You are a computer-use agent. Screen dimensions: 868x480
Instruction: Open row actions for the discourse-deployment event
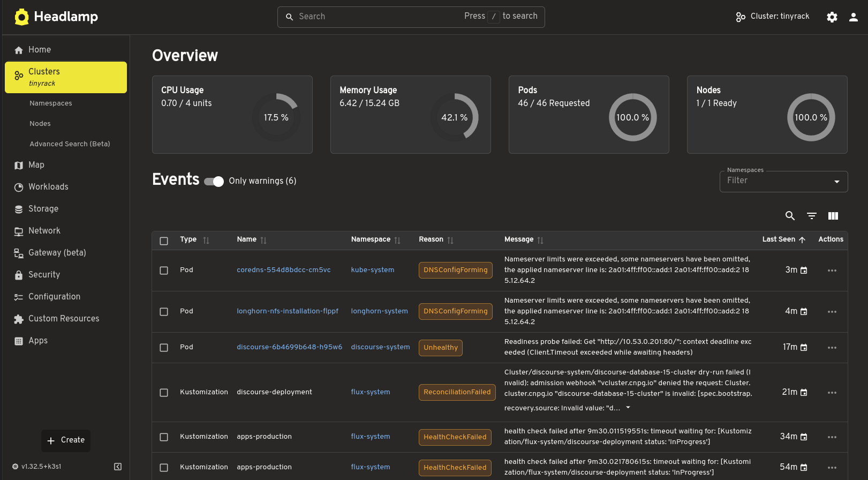click(832, 393)
